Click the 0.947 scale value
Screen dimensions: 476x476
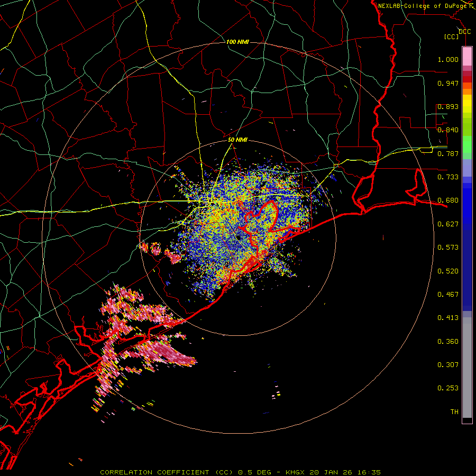coord(448,83)
